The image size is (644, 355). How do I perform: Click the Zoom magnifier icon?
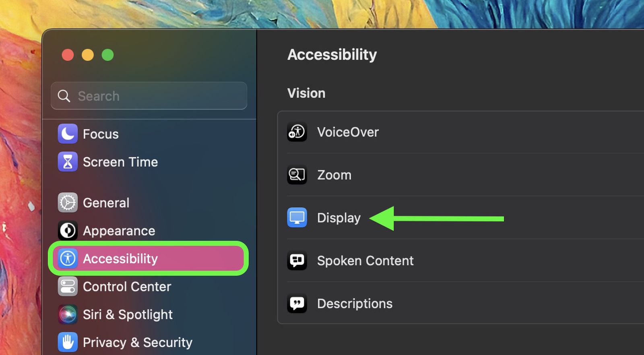297,175
